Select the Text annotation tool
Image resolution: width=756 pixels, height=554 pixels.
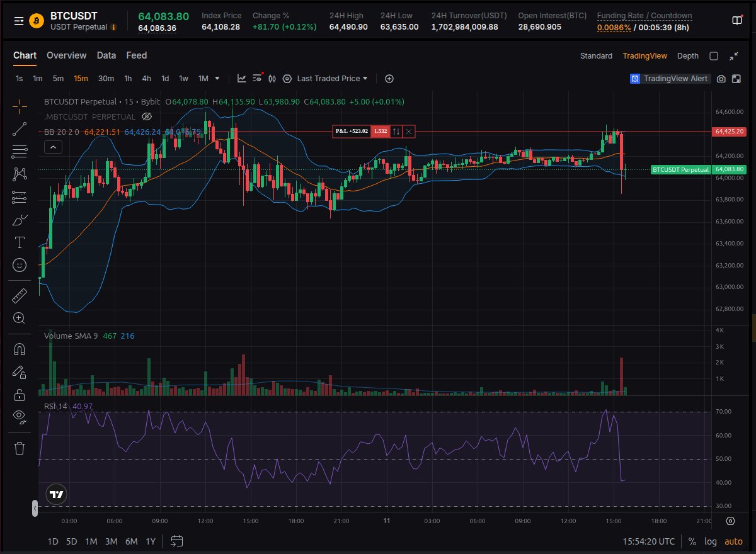click(x=20, y=242)
